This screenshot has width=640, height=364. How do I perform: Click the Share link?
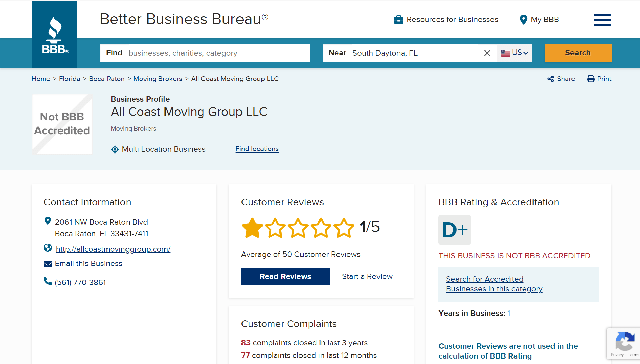[566, 79]
